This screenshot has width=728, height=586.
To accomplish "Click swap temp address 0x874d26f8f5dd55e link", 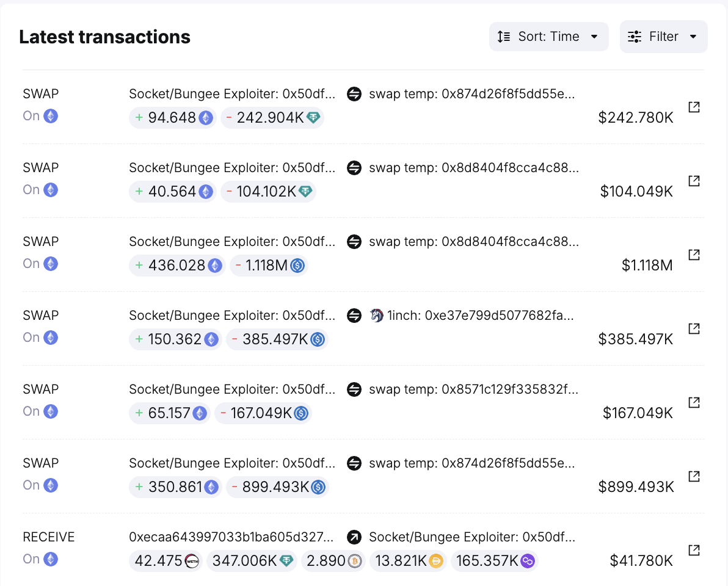I will point(473,93).
